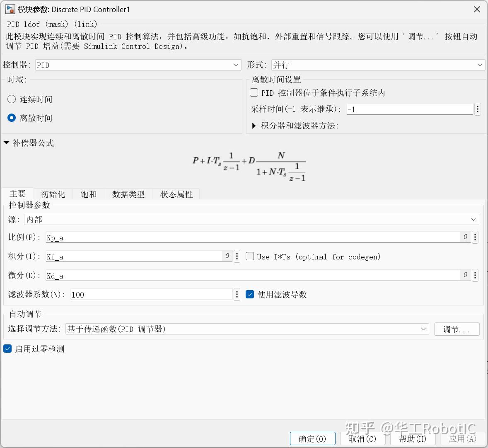
Task: Open the 控制器 PID dropdown
Action: [x=235, y=65]
